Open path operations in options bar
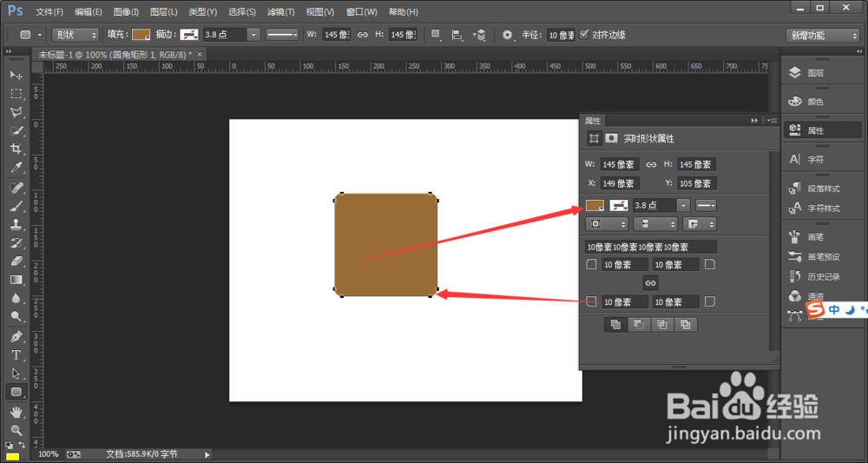 coord(437,35)
